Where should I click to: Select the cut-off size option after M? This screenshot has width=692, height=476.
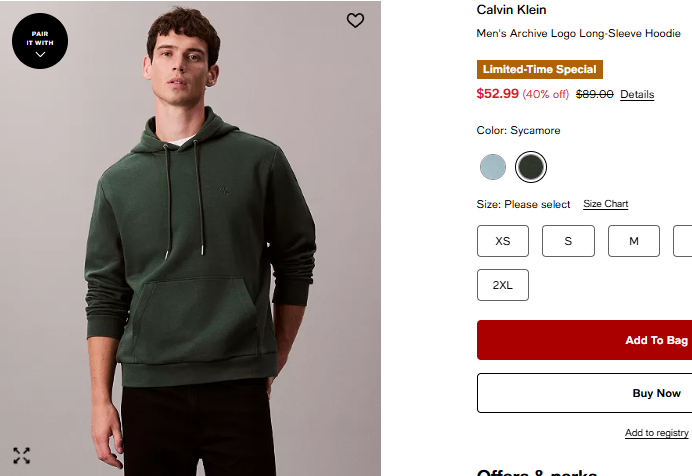pos(684,241)
